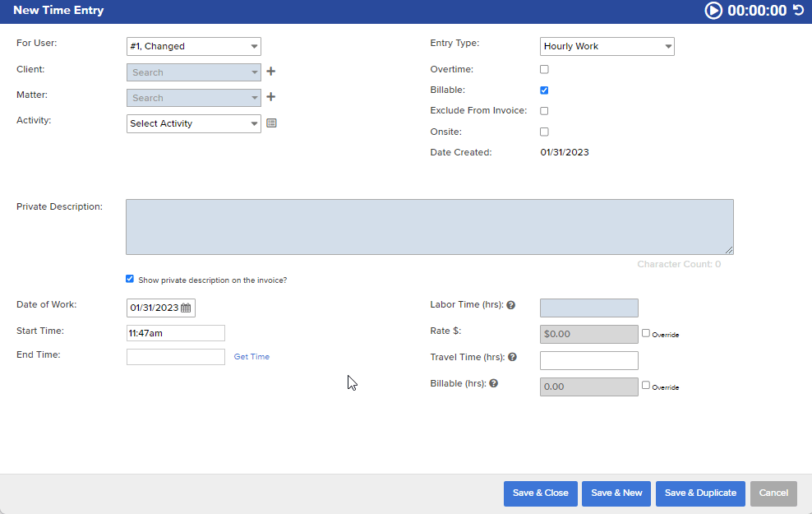Show help for Labor Time (hrs)
Viewport: 812px width, 514px height.
pyautogui.click(x=510, y=305)
